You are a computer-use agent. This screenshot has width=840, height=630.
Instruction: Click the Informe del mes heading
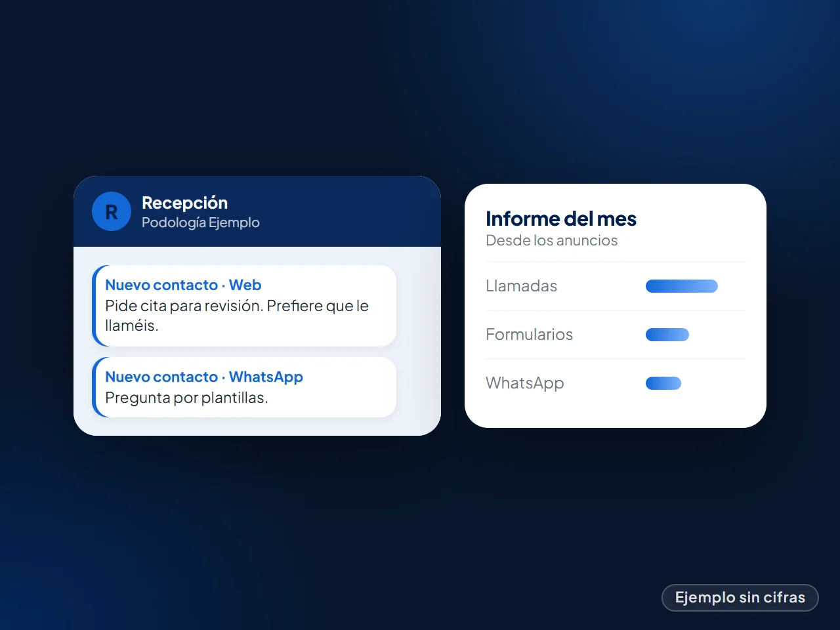(561, 219)
